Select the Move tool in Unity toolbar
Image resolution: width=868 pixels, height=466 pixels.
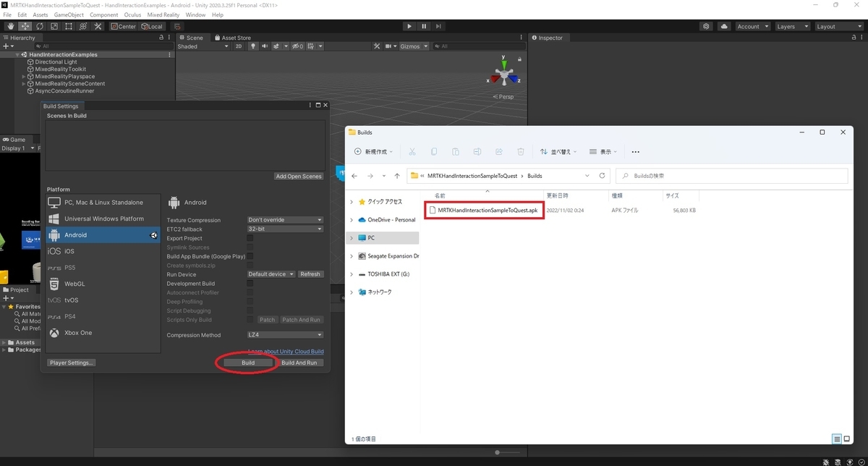(25, 26)
